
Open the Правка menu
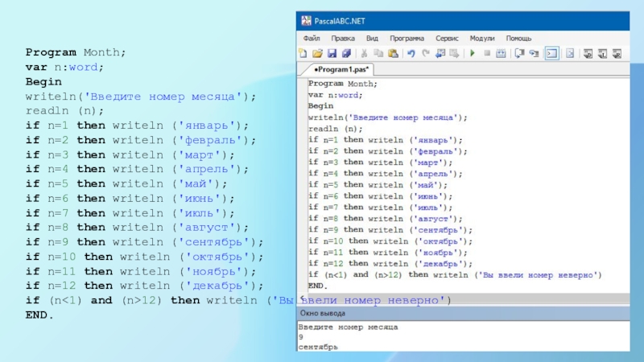point(343,38)
